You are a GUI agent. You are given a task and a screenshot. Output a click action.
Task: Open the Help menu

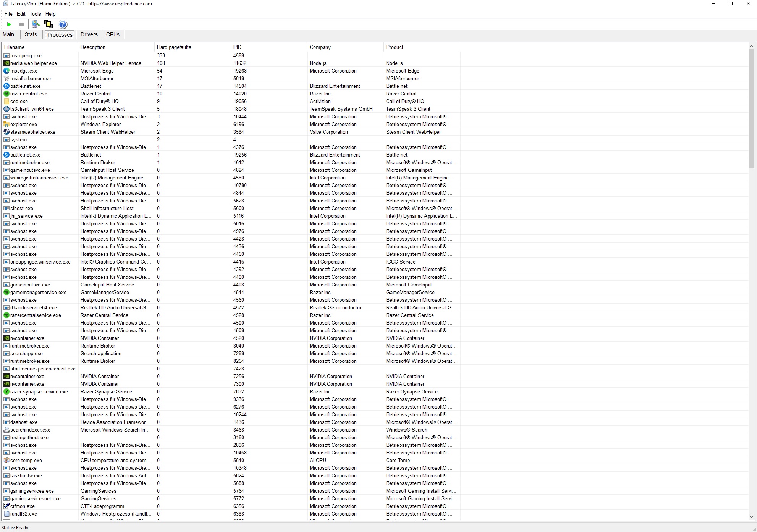pyautogui.click(x=50, y=14)
